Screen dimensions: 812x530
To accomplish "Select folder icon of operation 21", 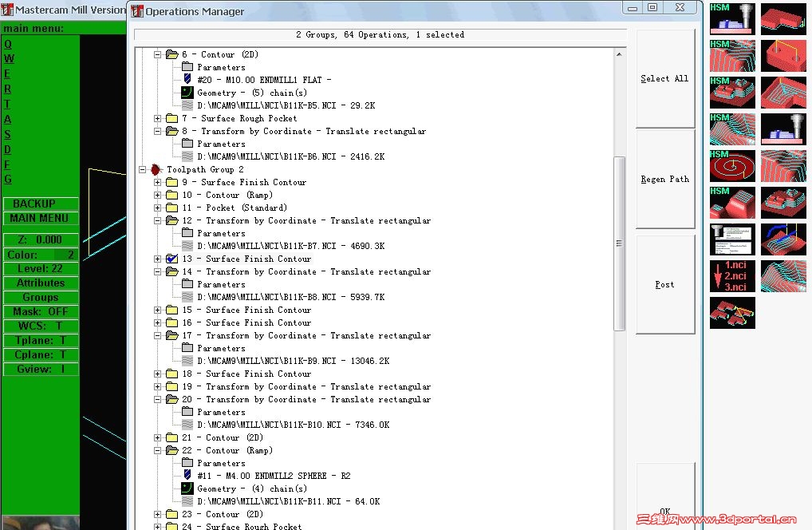I will tap(172, 437).
